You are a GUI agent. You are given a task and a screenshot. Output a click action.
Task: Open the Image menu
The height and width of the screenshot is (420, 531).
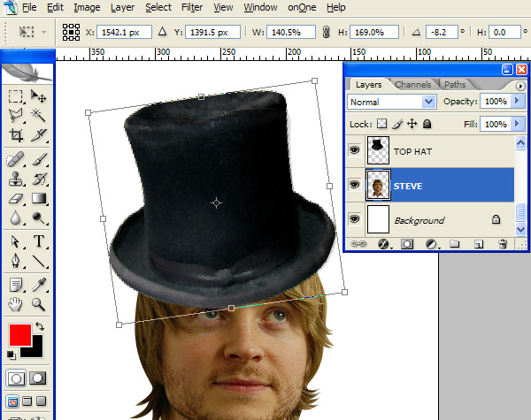coord(87,7)
